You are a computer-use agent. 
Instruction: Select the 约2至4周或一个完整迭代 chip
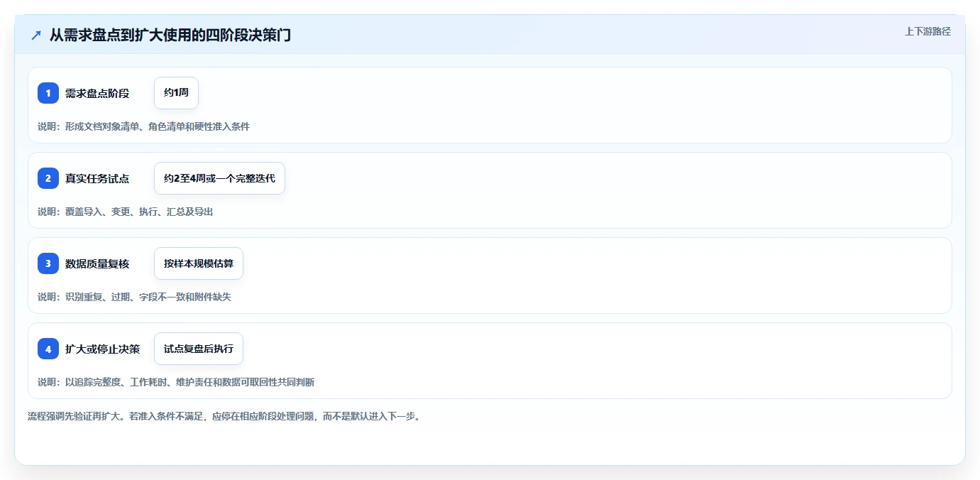219,178
